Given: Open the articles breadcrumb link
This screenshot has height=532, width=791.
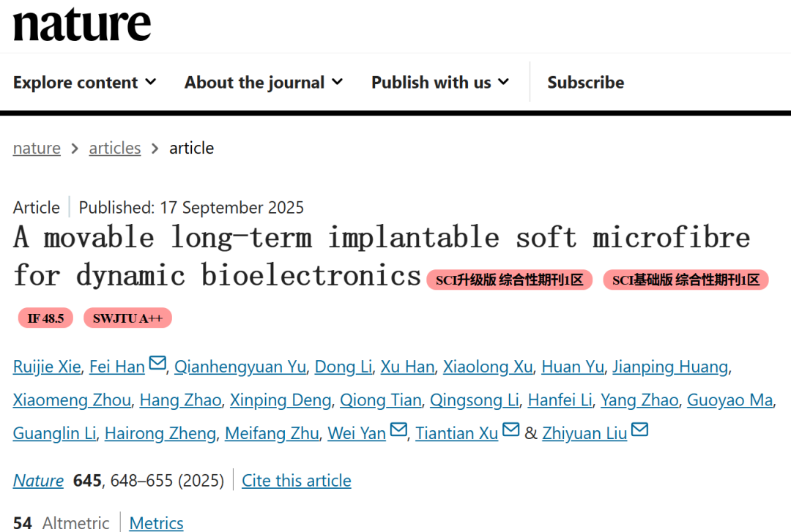Looking at the screenshot, I should tap(115, 148).
